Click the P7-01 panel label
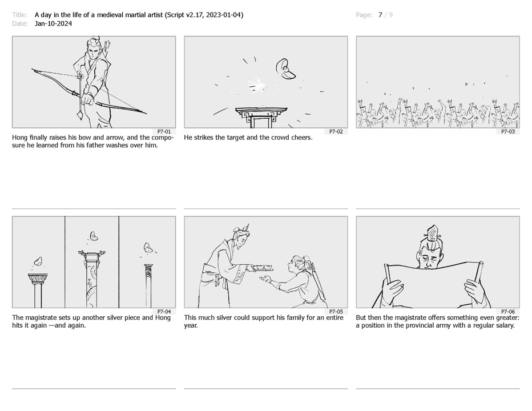Image resolution: width=532 pixels, height=411 pixels. click(164, 132)
